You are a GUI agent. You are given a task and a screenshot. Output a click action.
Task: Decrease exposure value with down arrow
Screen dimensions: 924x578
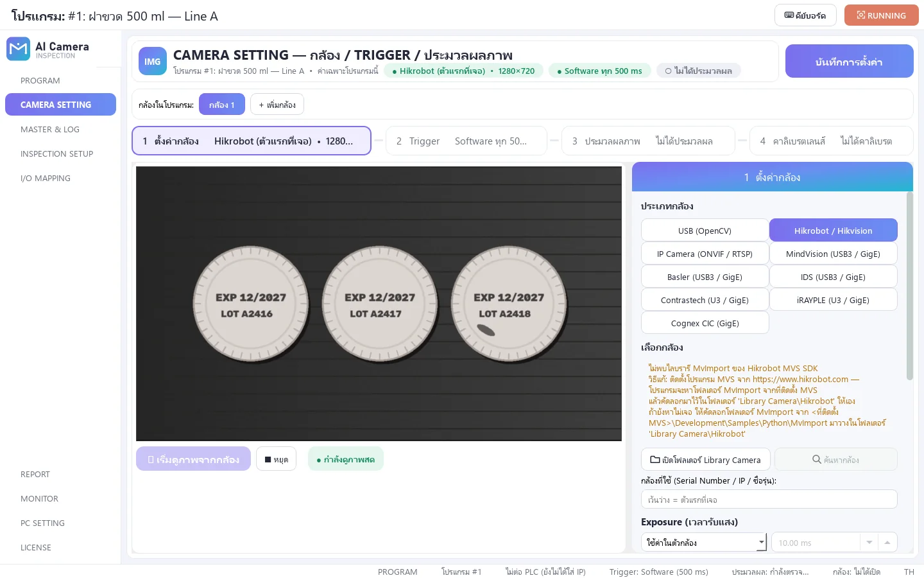(x=869, y=542)
